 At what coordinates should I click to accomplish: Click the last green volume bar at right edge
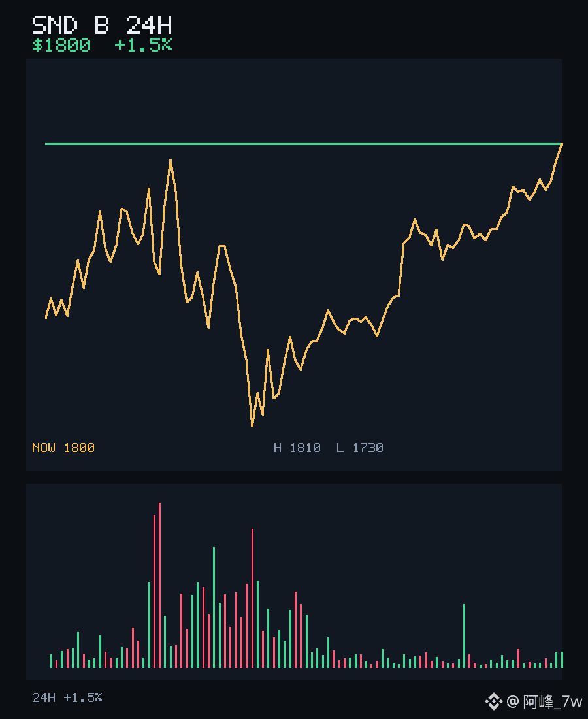pos(562,660)
